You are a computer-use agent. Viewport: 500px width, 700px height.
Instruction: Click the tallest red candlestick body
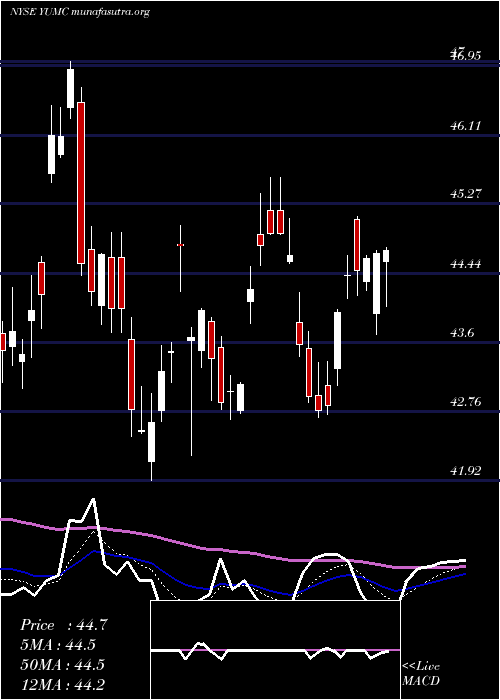pos(81,183)
